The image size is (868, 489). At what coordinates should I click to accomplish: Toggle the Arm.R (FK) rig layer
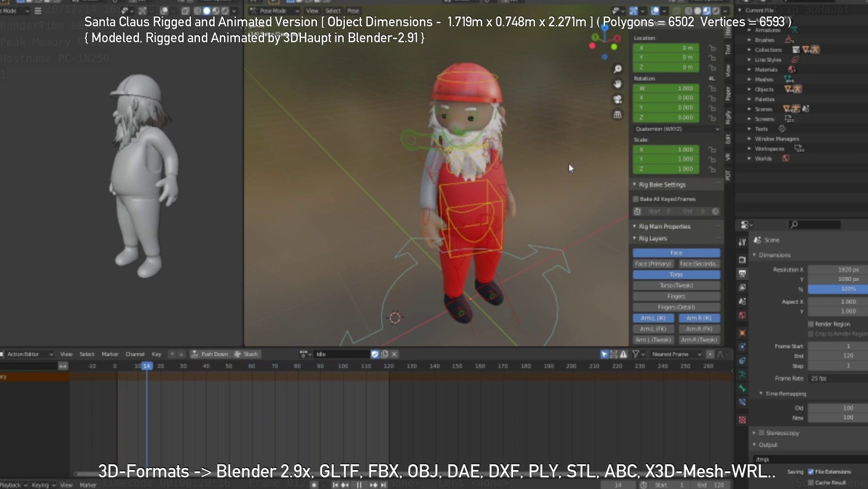(699, 329)
